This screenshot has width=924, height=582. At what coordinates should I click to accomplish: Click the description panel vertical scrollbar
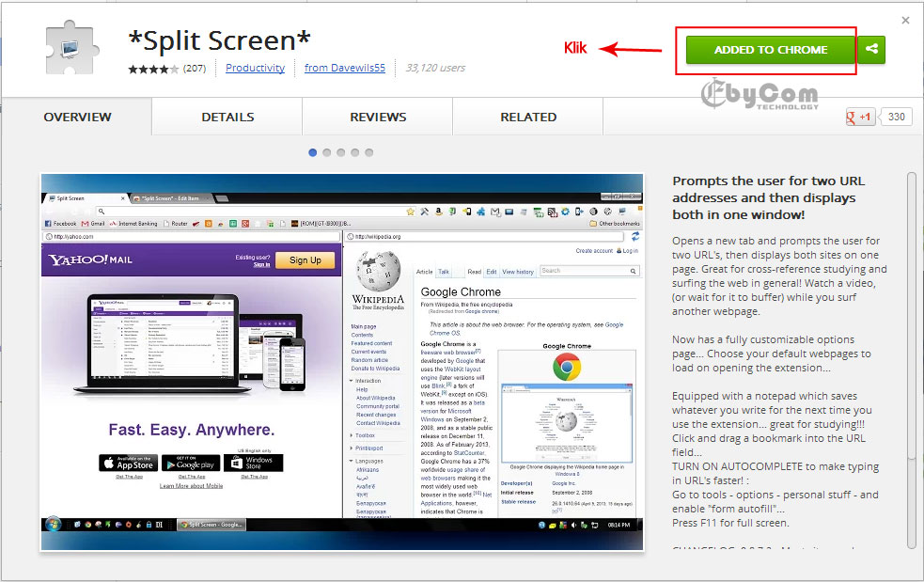(912, 360)
